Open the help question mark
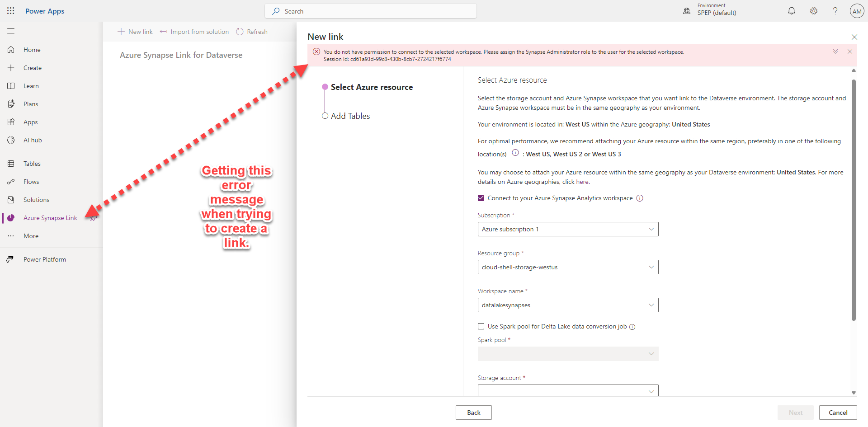Viewport: 868px width, 427px height. [835, 11]
